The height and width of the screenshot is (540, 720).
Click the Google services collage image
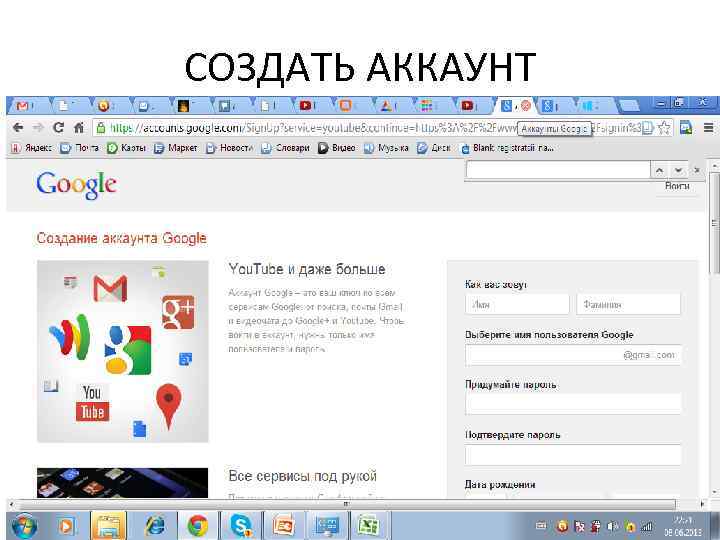123,351
